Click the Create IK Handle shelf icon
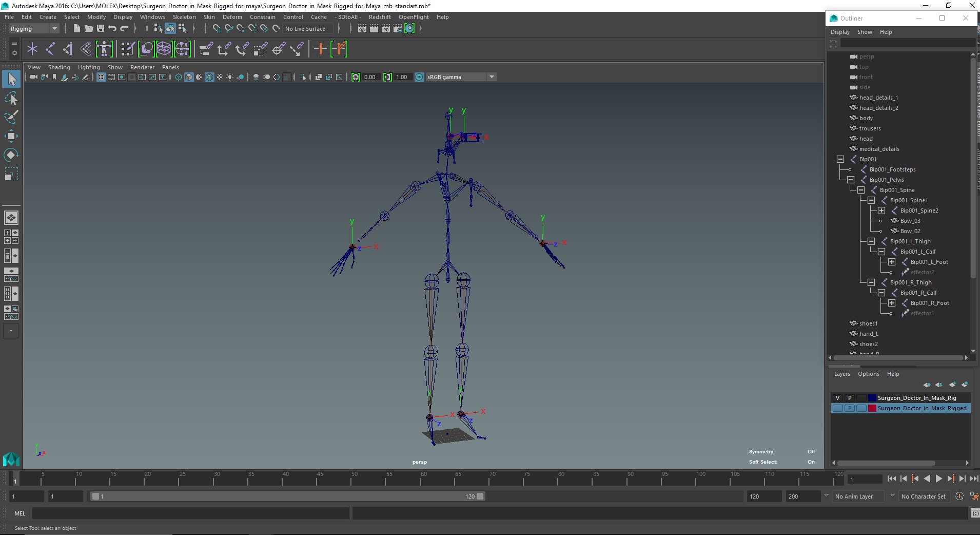This screenshot has height=535, width=980. pos(68,49)
